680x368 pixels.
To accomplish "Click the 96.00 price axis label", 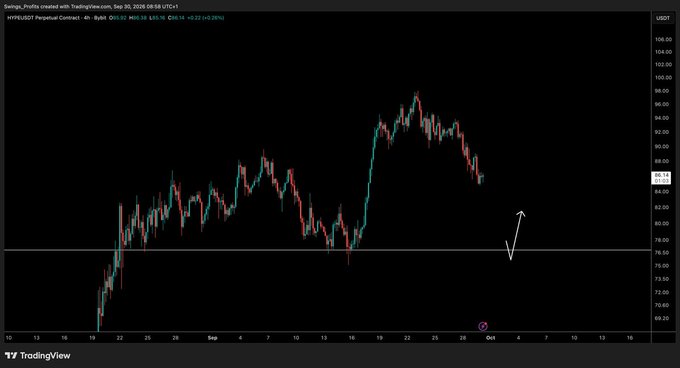I will (x=662, y=104).
